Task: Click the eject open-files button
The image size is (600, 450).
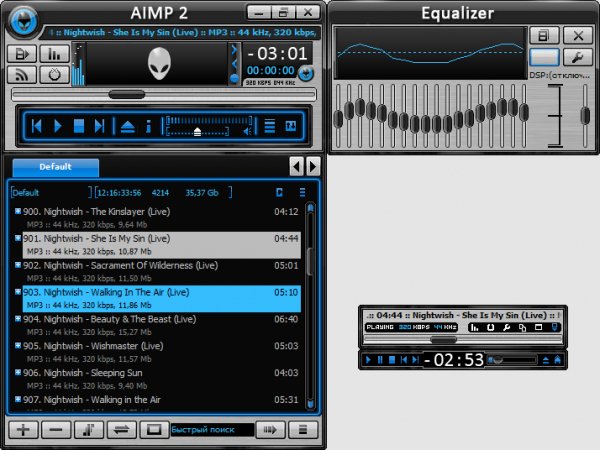Action: 127,126
